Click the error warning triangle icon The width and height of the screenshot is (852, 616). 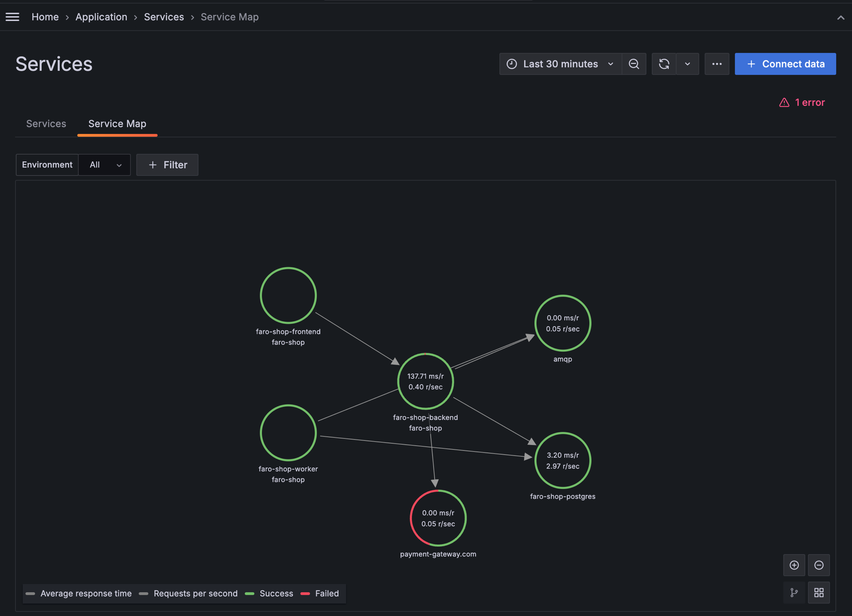(x=784, y=102)
